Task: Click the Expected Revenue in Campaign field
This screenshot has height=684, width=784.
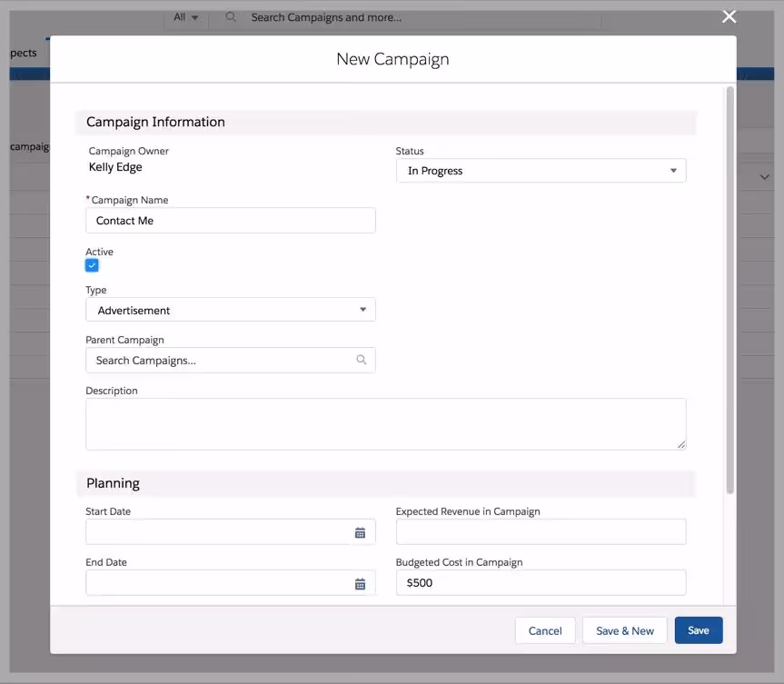Action: 541,532
